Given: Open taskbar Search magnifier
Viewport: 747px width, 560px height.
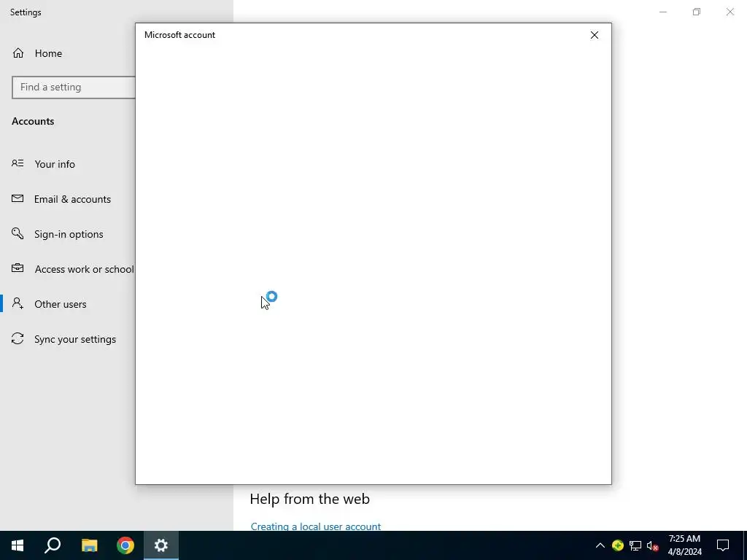Looking at the screenshot, I should [53, 545].
